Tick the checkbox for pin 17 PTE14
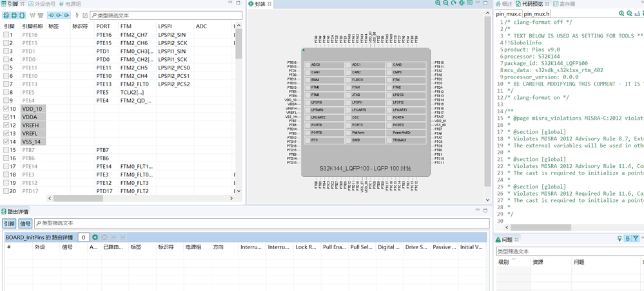 coord(6,166)
